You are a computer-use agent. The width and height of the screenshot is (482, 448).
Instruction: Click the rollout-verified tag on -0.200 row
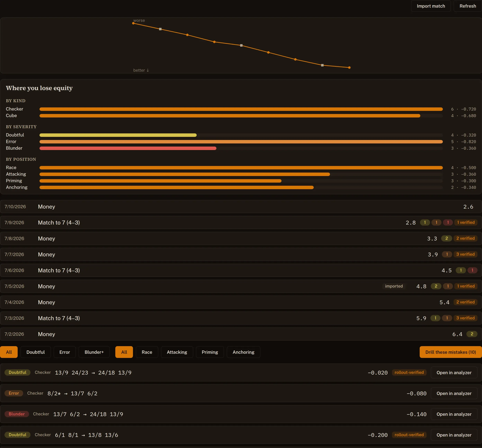pyautogui.click(x=409, y=435)
